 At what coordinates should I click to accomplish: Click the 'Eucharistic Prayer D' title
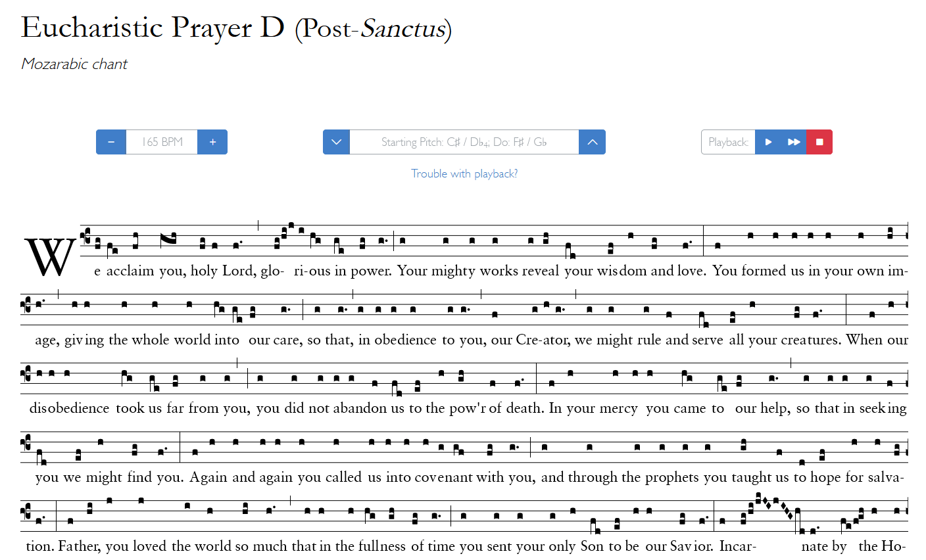pyautogui.click(x=153, y=28)
